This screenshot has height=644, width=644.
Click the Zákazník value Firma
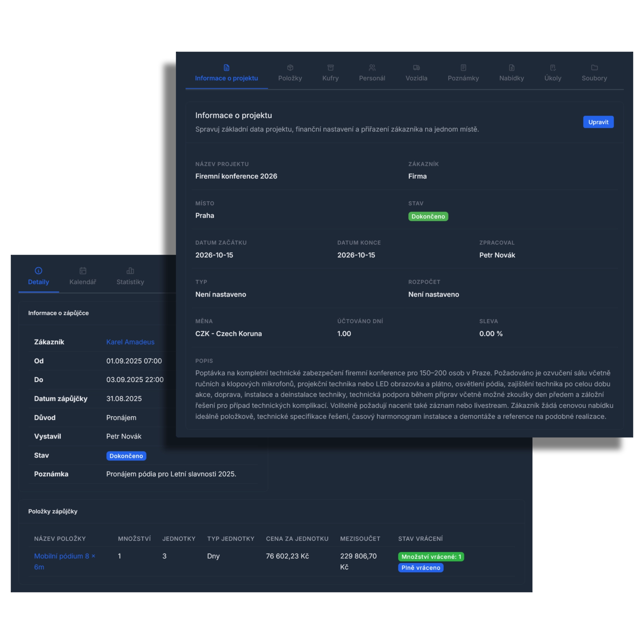[417, 176]
